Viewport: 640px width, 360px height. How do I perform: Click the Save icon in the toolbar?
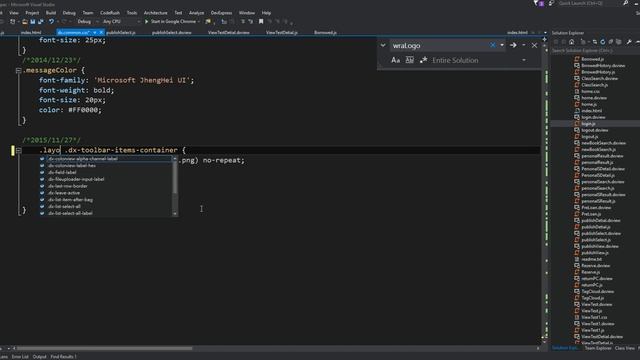33,22
